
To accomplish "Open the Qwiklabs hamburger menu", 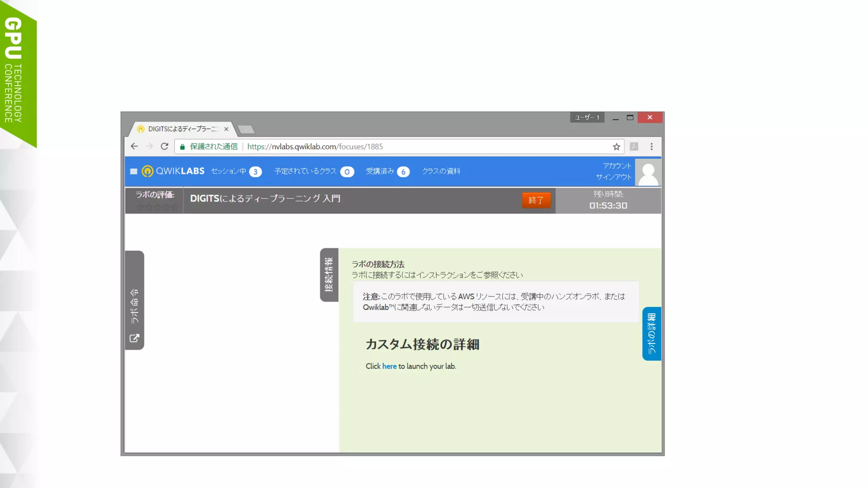I will point(134,172).
